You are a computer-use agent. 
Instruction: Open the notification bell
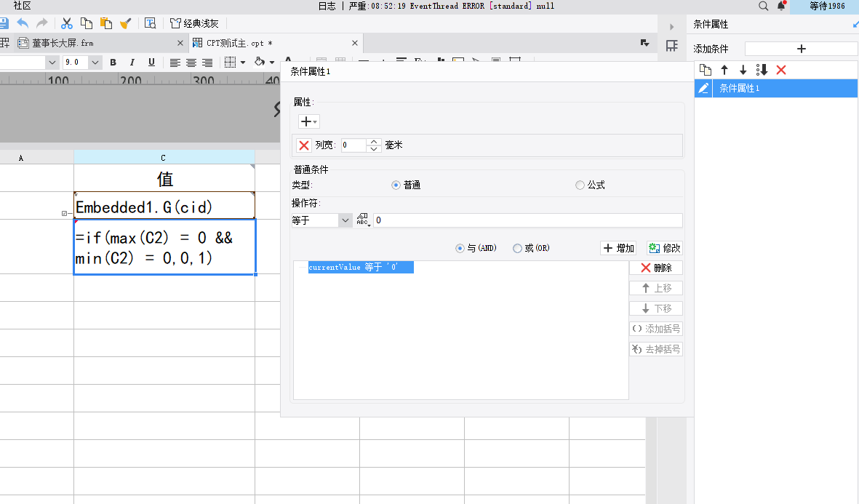click(782, 6)
